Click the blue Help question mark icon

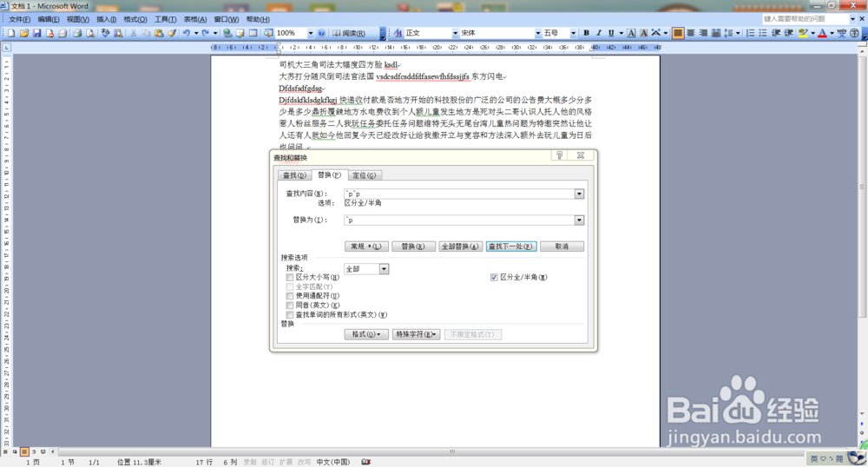point(321,33)
